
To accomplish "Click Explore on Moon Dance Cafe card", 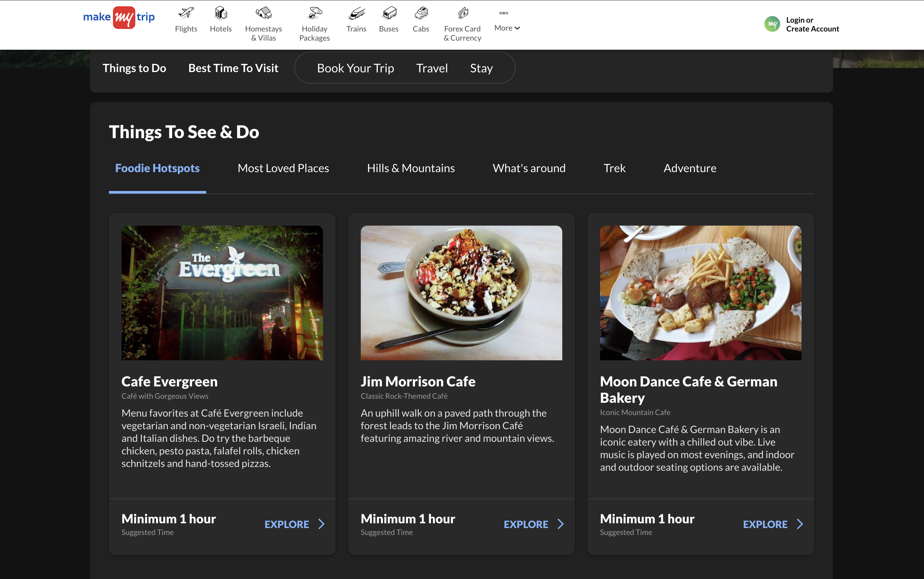I will 765,524.
